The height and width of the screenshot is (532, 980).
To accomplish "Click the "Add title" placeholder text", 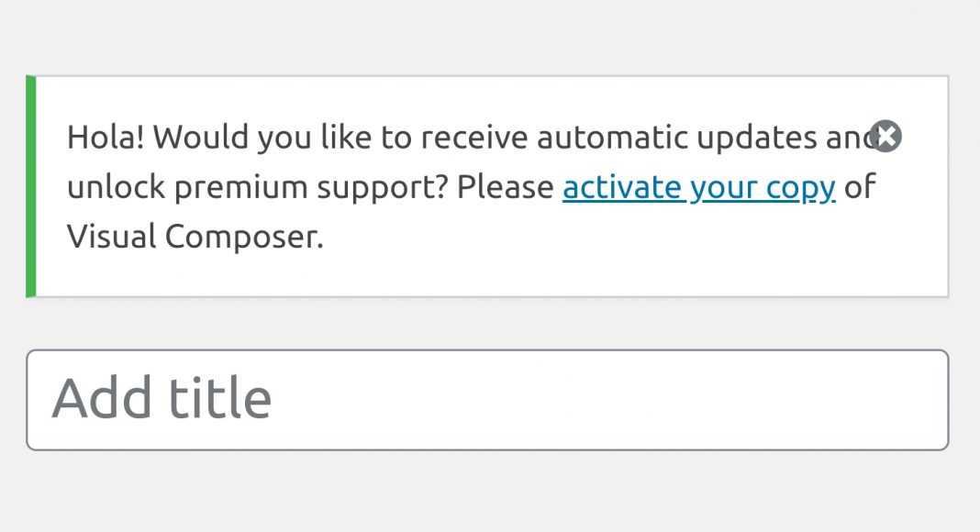I will tap(161, 400).
